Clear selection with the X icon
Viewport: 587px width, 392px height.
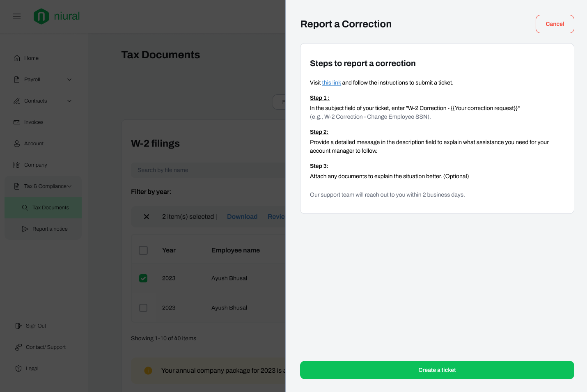147,217
